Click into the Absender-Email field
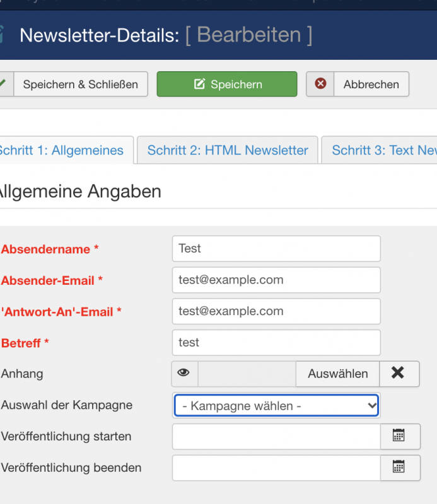 276,280
